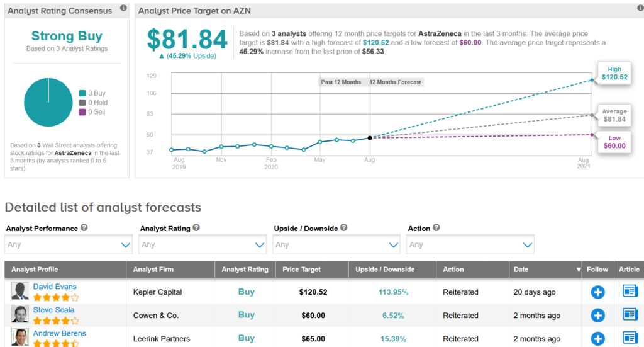644x347 pixels.
Task: Select the High $120.52 forecast label
Action: pos(614,73)
